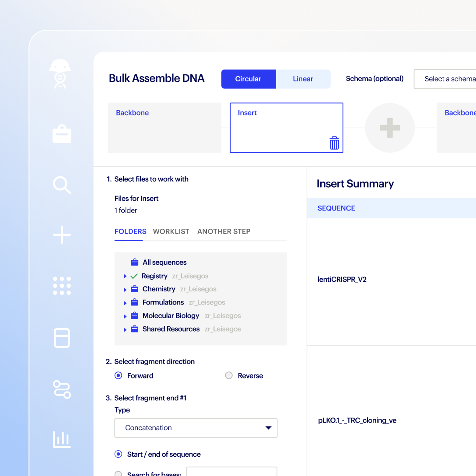Open the dotted grid apps sidebar icon

(62, 286)
